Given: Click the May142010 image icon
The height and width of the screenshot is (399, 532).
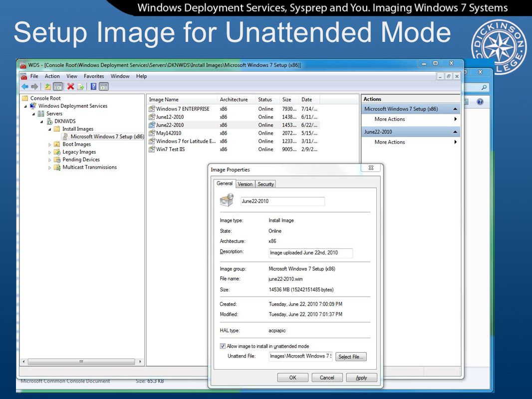Looking at the screenshot, I should pyautogui.click(x=152, y=133).
